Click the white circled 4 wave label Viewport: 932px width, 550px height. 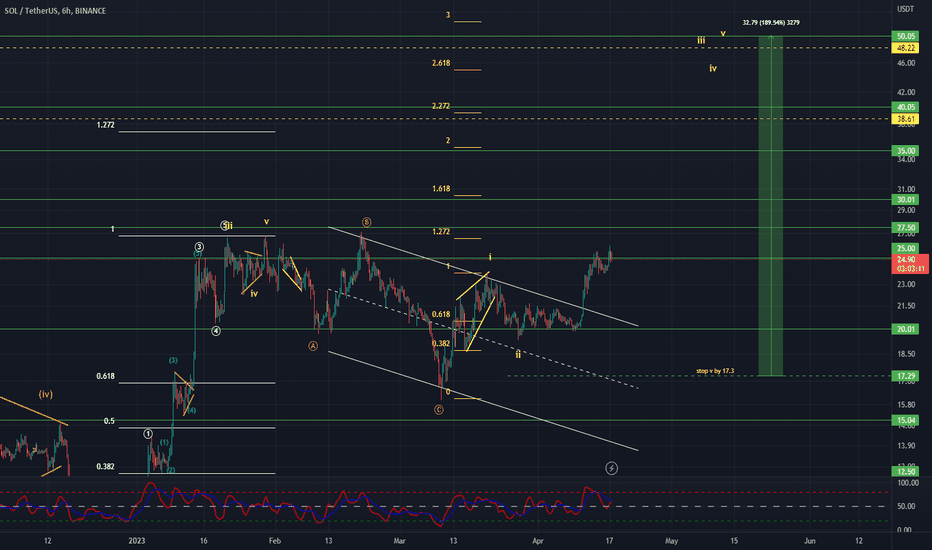(x=216, y=331)
